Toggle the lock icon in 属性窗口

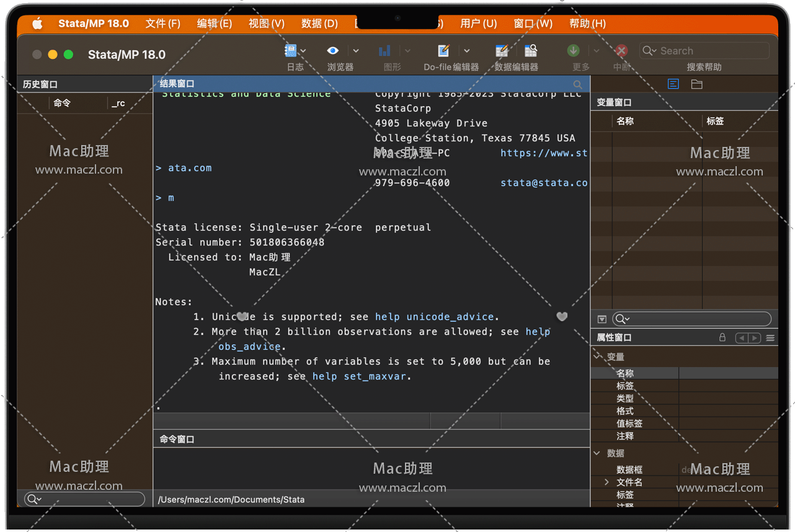(x=722, y=338)
